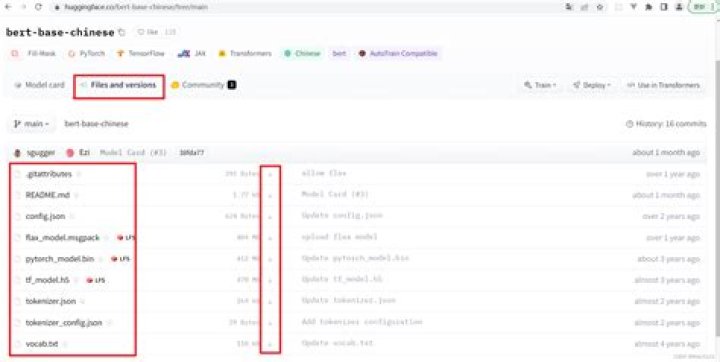720x362 pixels.
Task: Open the pytorch_model.bin file
Action: coord(60,259)
